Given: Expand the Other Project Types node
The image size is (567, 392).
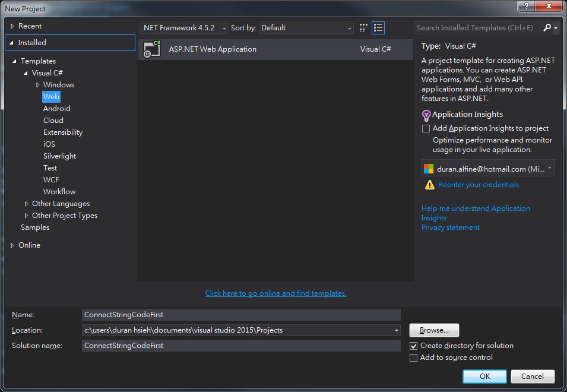Looking at the screenshot, I should point(26,216).
